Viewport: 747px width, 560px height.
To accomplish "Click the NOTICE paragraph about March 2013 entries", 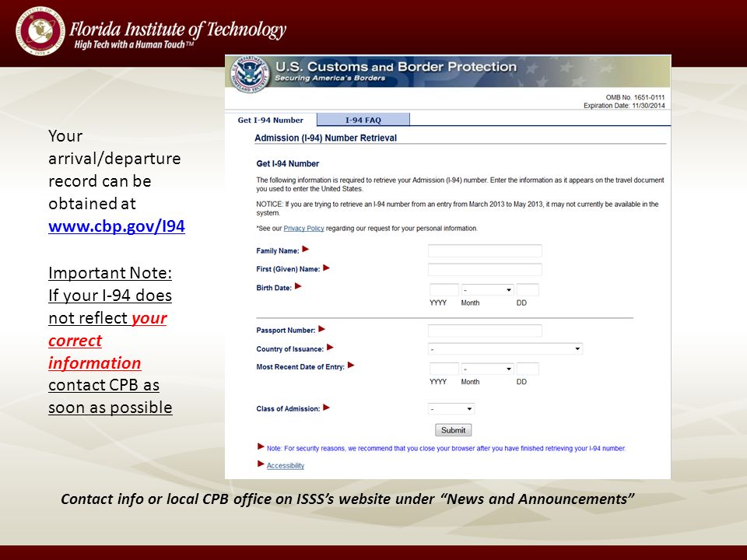I will [458, 208].
